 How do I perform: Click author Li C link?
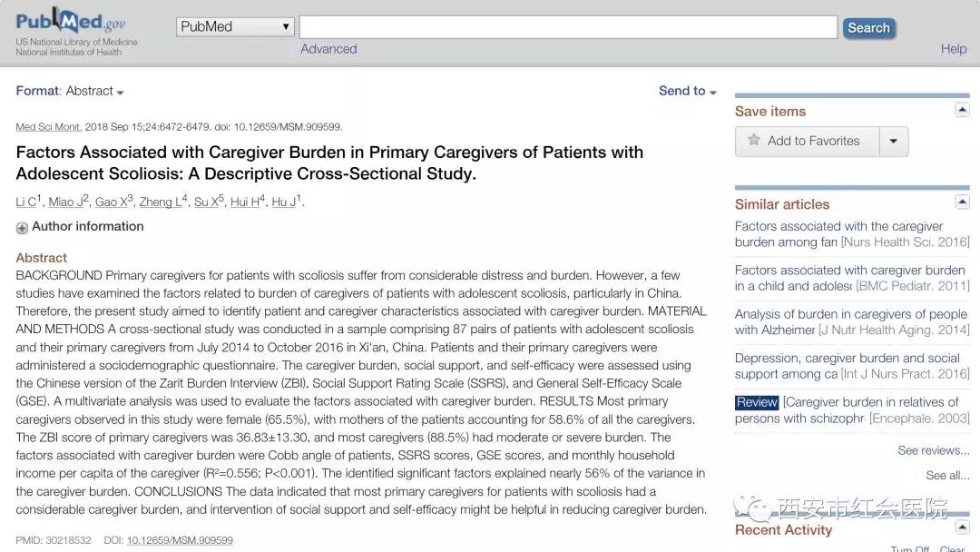click(x=25, y=202)
